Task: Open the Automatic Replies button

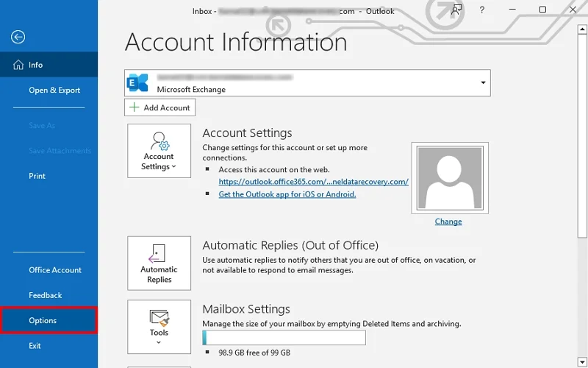Action: tap(159, 263)
